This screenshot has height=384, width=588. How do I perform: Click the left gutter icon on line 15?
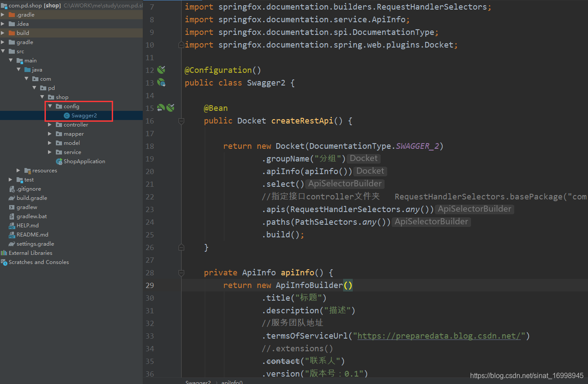(x=161, y=108)
